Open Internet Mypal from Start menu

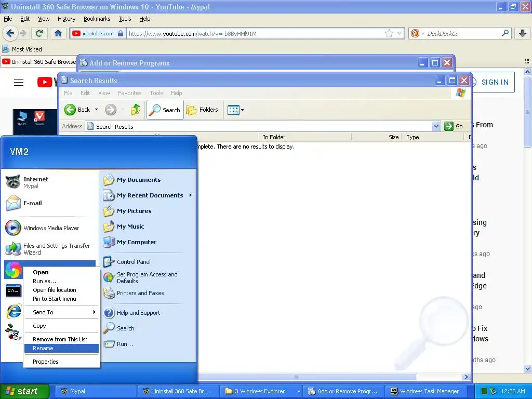(49, 182)
